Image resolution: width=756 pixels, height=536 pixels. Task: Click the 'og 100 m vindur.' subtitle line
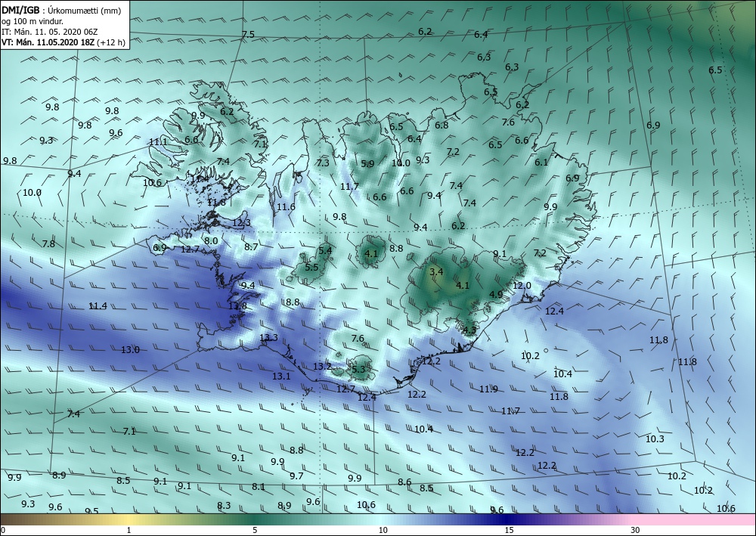click(x=33, y=21)
